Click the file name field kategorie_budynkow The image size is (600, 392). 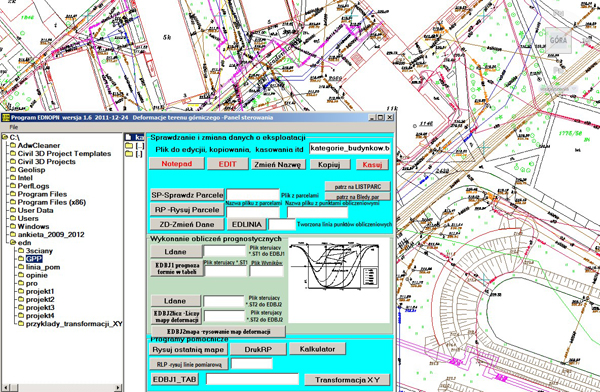coord(350,149)
